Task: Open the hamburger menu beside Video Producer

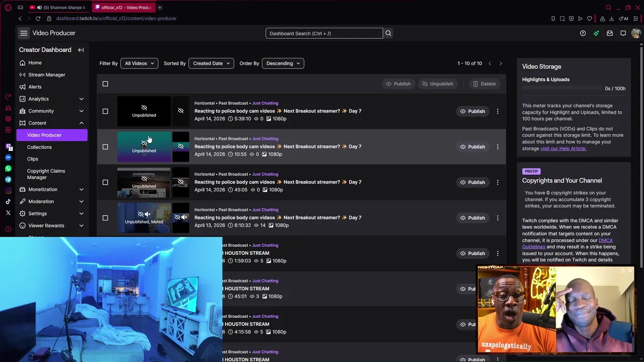Action: 24,33
